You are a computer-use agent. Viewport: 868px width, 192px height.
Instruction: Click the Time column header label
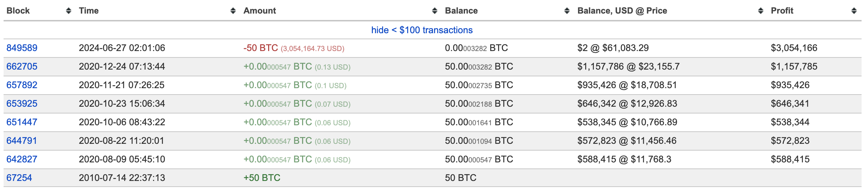(89, 11)
